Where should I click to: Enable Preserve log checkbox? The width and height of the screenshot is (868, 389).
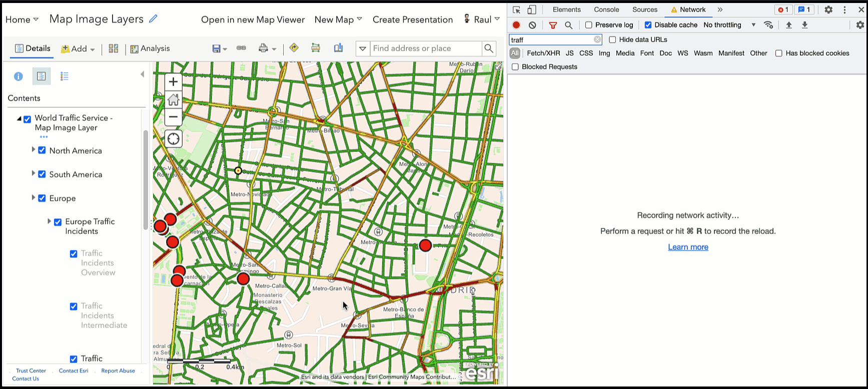pos(589,25)
